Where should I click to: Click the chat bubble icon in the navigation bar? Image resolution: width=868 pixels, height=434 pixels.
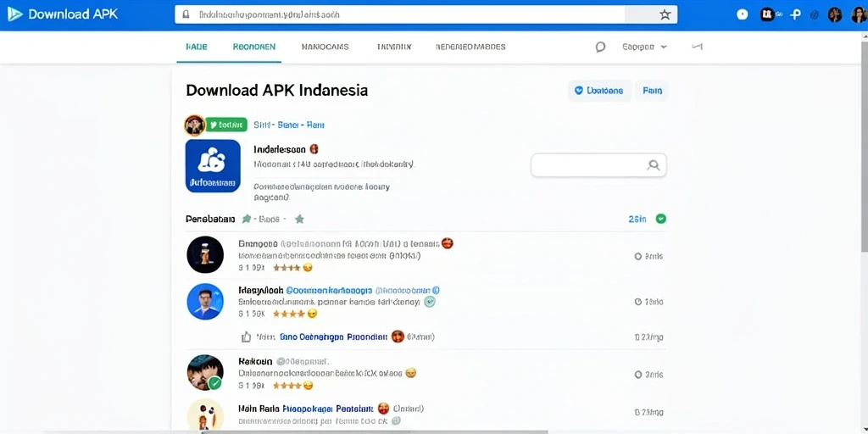coord(600,47)
